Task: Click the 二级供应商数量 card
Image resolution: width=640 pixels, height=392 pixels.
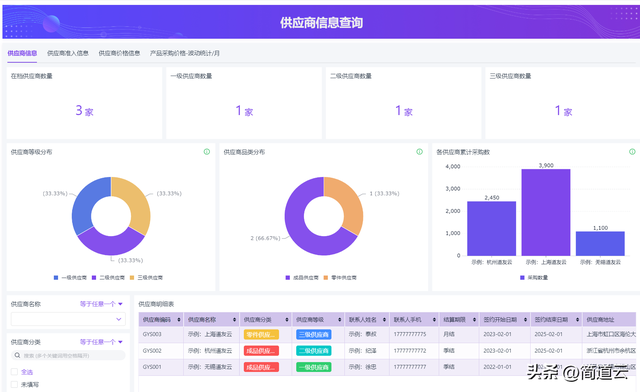Action: pyautogui.click(x=404, y=103)
